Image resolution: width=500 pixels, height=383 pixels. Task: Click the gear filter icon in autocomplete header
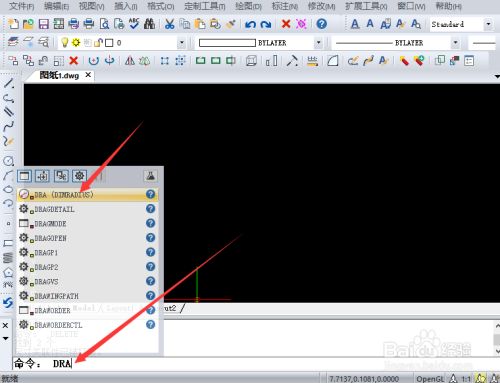(79, 176)
